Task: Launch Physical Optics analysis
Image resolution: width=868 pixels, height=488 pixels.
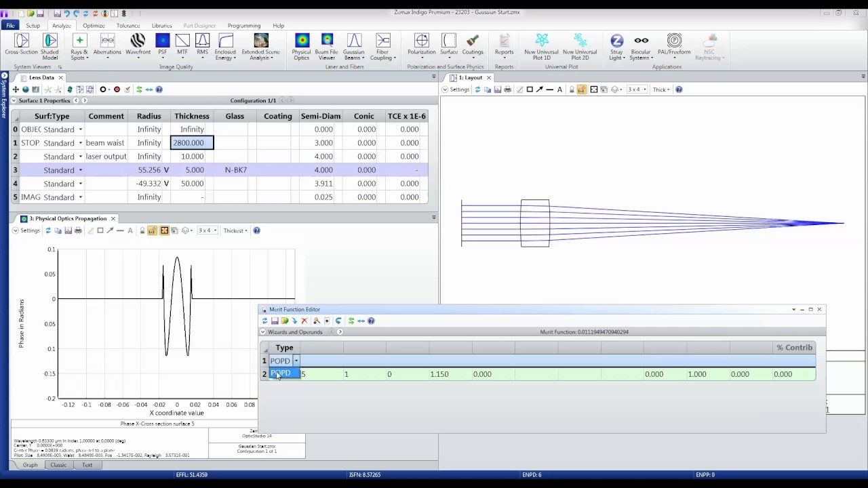Action: [x=302, y=47]
